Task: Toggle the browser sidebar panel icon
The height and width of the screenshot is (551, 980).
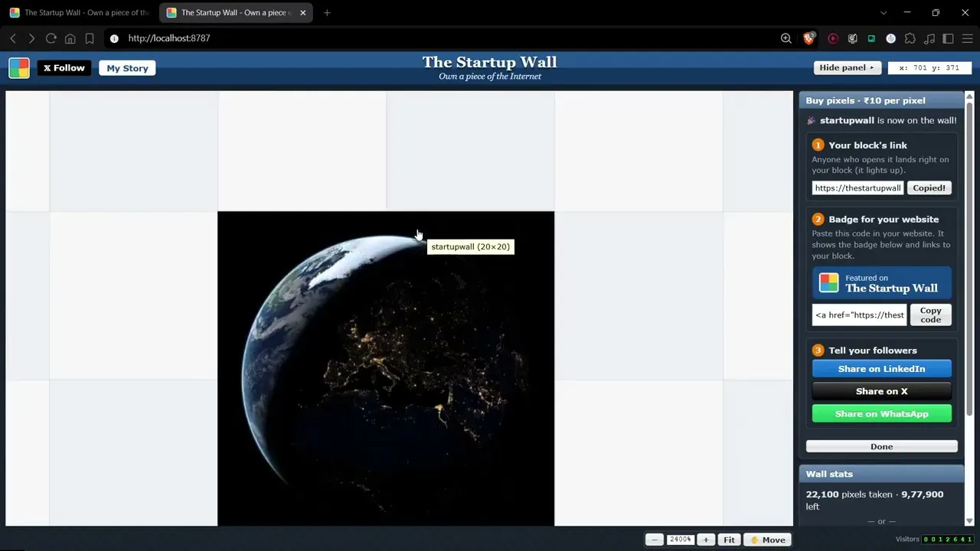Action: coord(948,38)
